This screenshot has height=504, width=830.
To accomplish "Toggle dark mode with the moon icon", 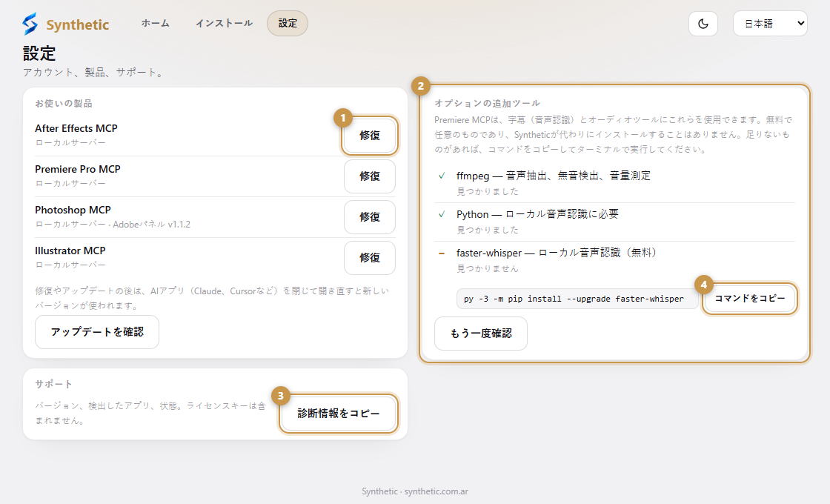I will (703, 23).
